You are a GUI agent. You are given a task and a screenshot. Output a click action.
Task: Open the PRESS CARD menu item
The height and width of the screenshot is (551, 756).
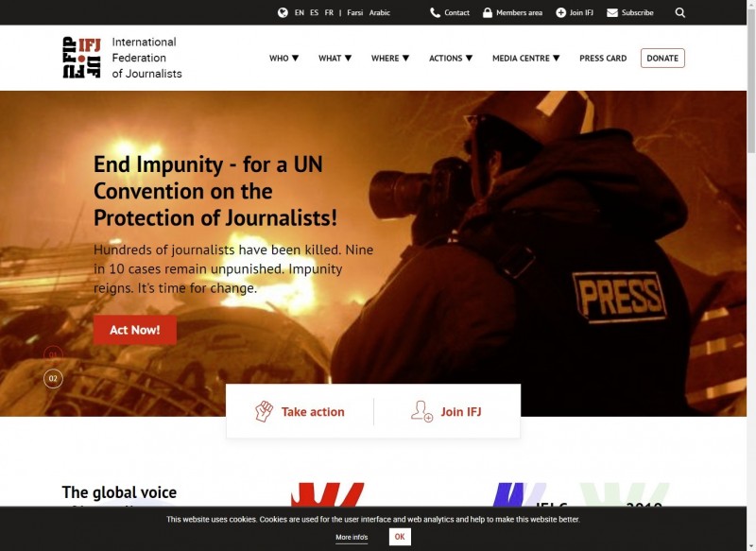tap(603, 59)
